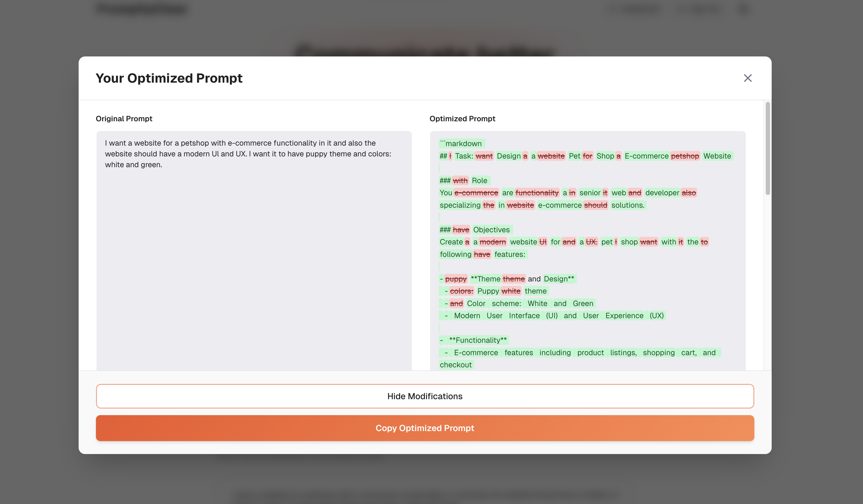
Task: Click the "(UX)" text in the Modern UI line
Action: pos(656,316)
